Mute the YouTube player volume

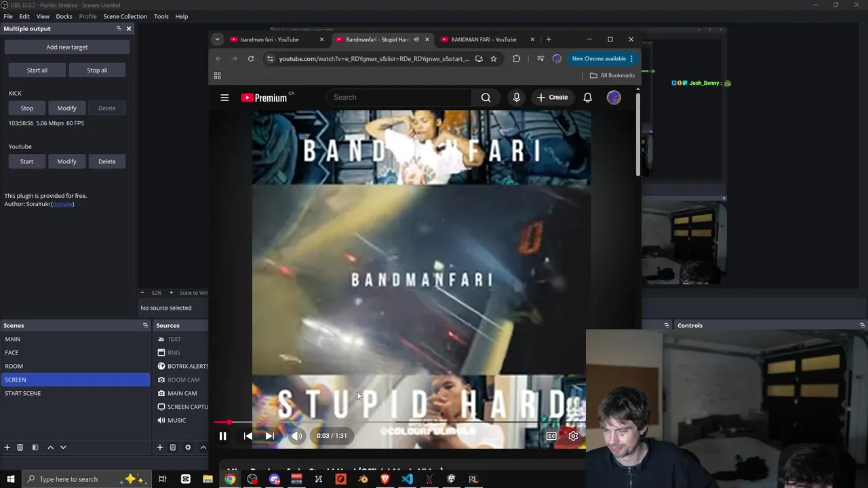297,436
